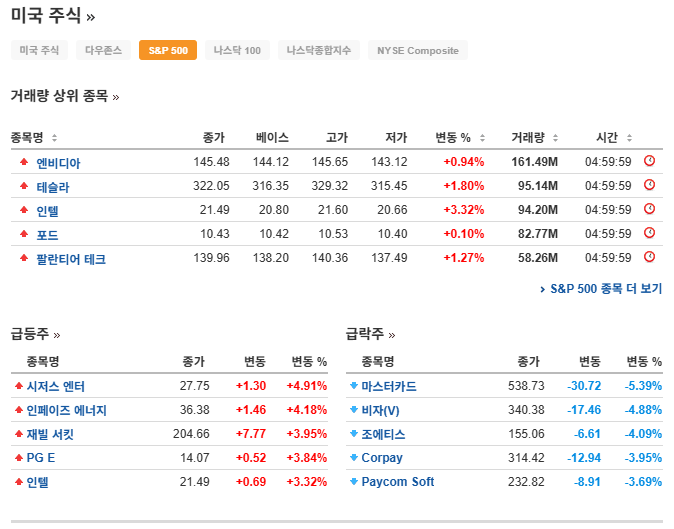Click the red up arrow beside 엔비디아
Screen dimensions: 674x529
click(x=24, y=162)
